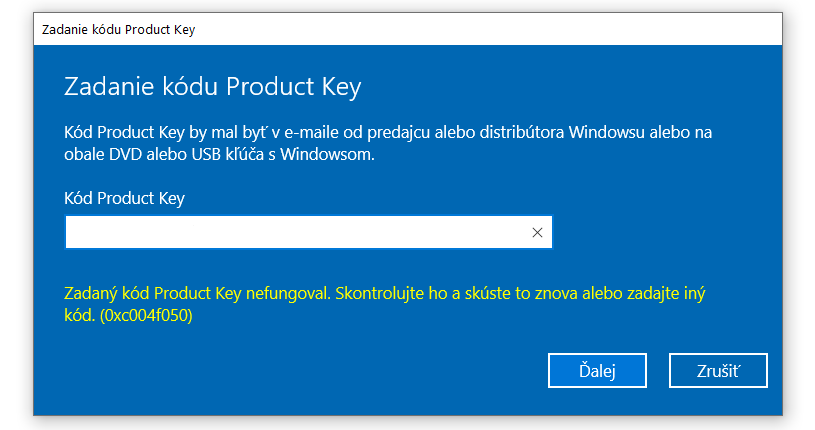Click the window title bar text

118,28
